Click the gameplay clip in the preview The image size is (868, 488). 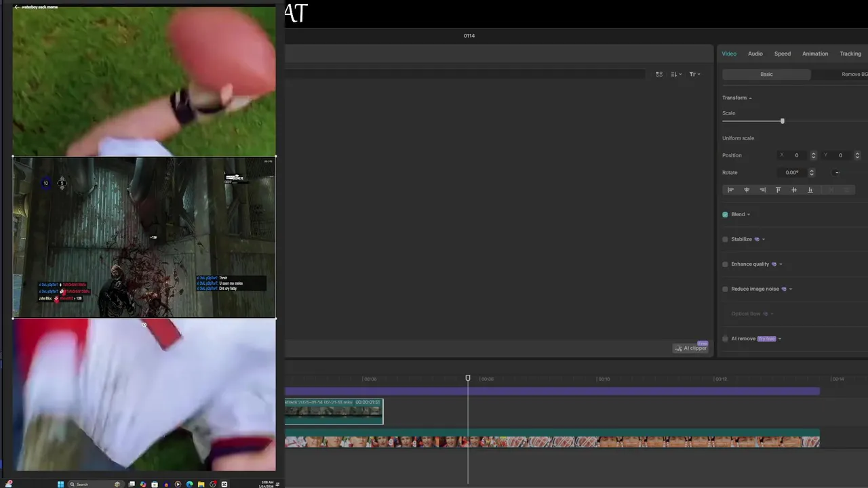coord(144,237)
